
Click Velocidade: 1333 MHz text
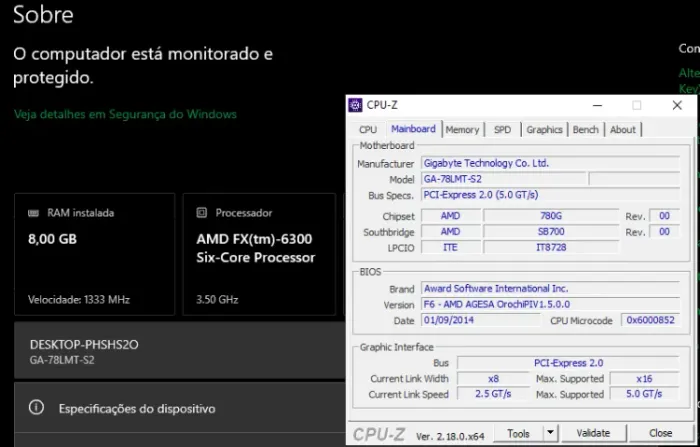point(79,300)
